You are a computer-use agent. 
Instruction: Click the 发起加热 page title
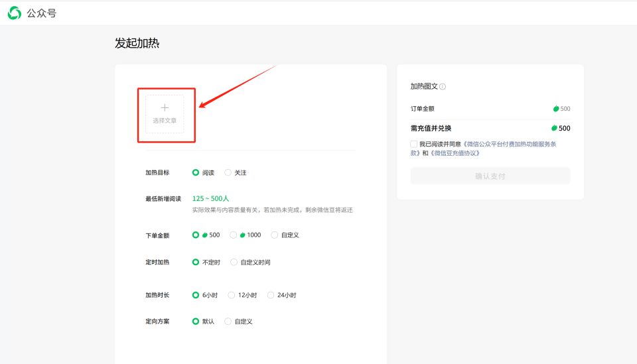click(x=137, y=43)
